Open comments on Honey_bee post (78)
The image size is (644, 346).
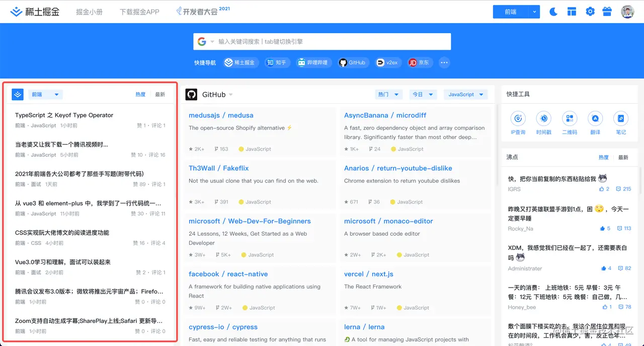coord(624,307)
